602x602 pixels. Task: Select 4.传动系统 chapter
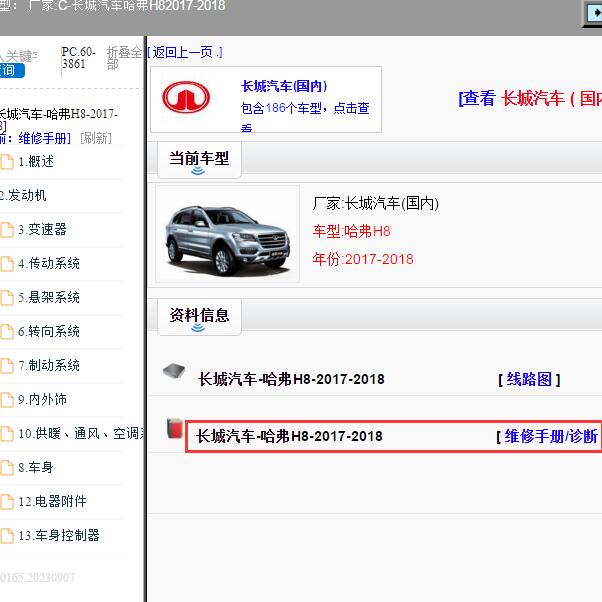49,264
